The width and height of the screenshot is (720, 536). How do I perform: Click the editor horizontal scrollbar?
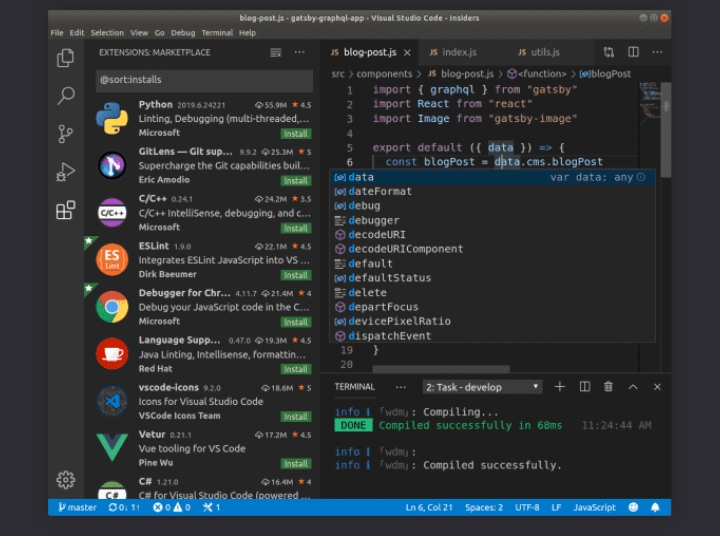point(441,369)
